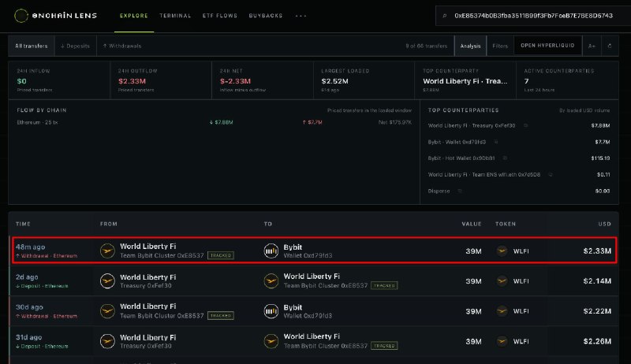Copy World Liberty Fi Treasury 0xFef30 address
Image resolution: width=631 pixels, height=364 pixels.
[x=525, y=126]
